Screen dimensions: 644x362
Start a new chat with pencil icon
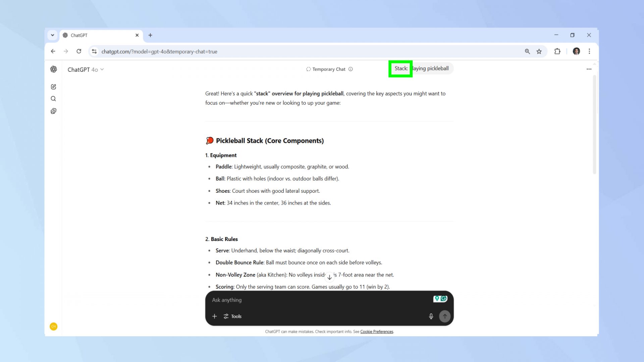[53, 87]
